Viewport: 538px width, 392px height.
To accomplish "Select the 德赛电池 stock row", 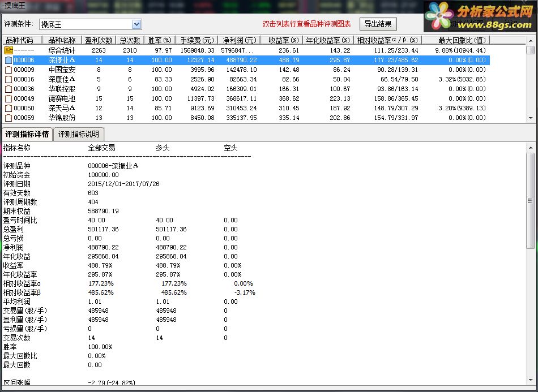I will coord(246,98).
